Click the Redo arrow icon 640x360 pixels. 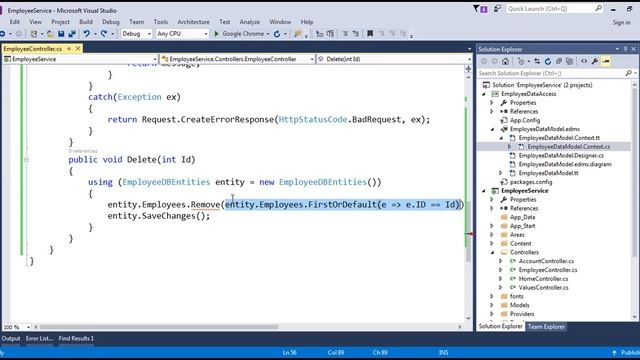pyautogui.click(x=104, y=34)
